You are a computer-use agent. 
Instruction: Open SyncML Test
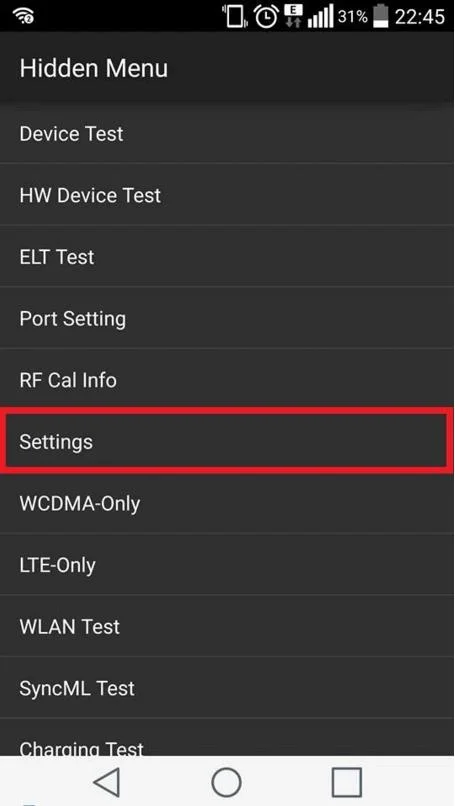click(x=227, y=688)
